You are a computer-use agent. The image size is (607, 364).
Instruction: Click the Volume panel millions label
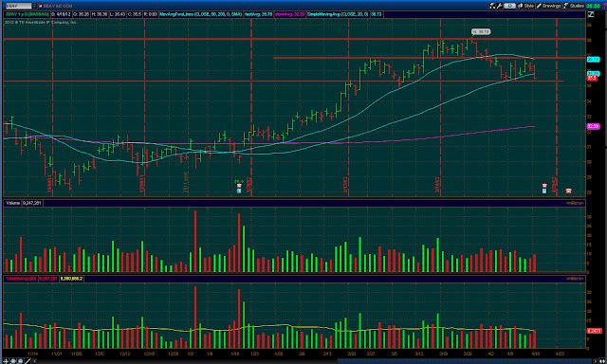[x=575, y=203]
